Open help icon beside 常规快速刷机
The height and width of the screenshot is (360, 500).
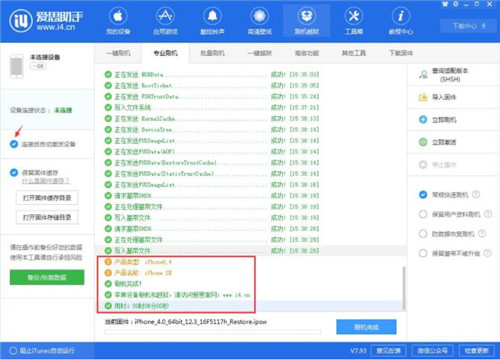click(x=476, y=194)
